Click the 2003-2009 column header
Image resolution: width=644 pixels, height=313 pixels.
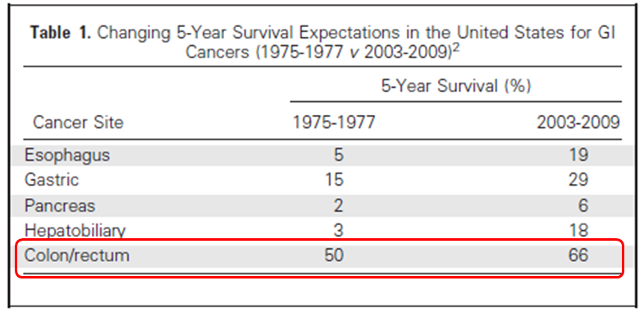tap(578, 122)
